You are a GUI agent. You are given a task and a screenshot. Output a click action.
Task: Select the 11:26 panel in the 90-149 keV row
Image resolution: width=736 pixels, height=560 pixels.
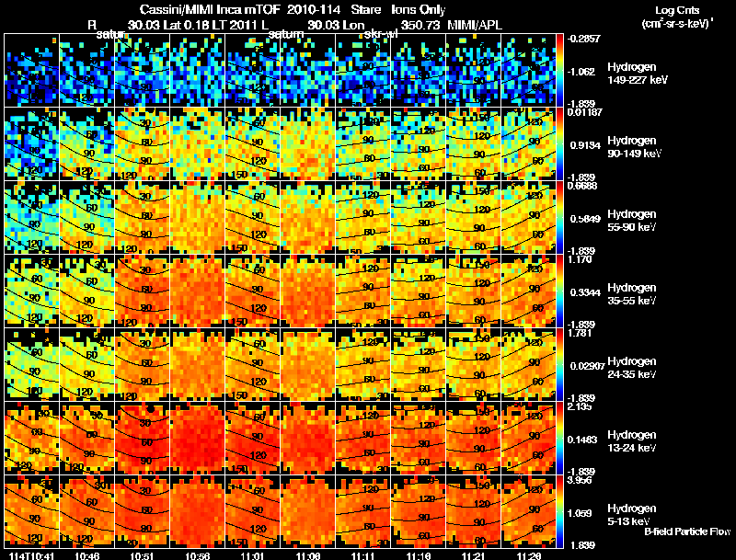click(528, 144)
